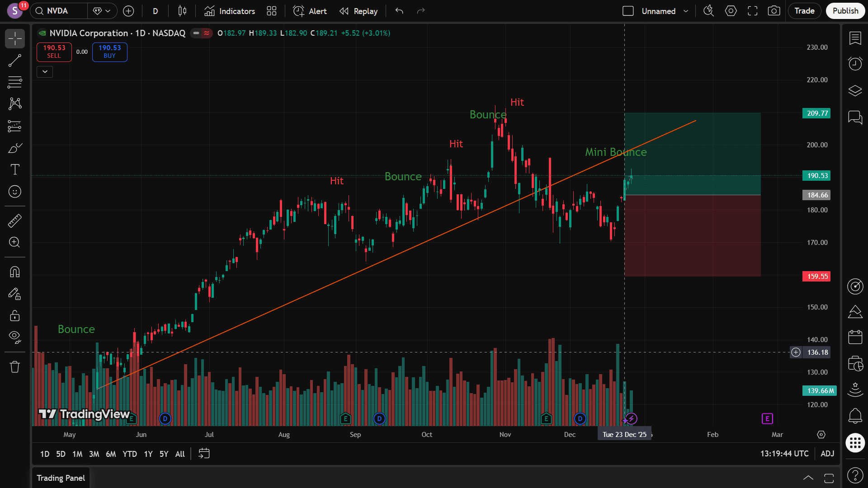Remove all drawings with the trash icon
This screenshot has width=868, height=488.
pyautogui.click(x=15, y=366)
